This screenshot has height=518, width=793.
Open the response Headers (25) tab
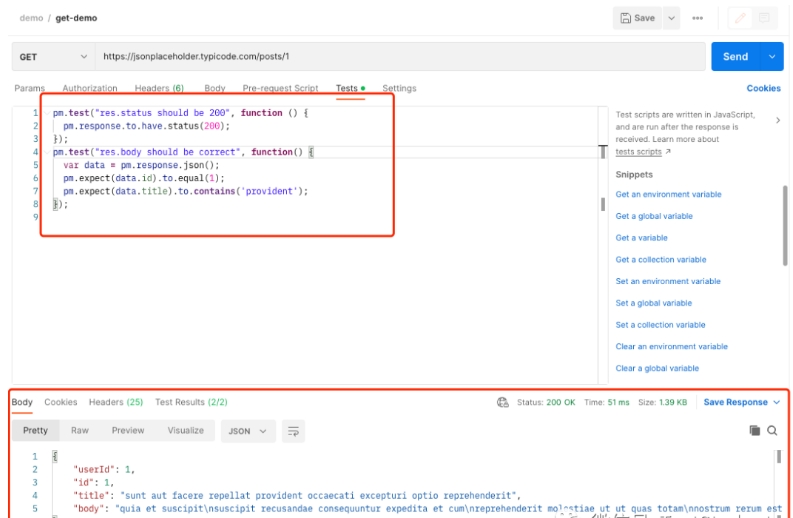point(116,402)
